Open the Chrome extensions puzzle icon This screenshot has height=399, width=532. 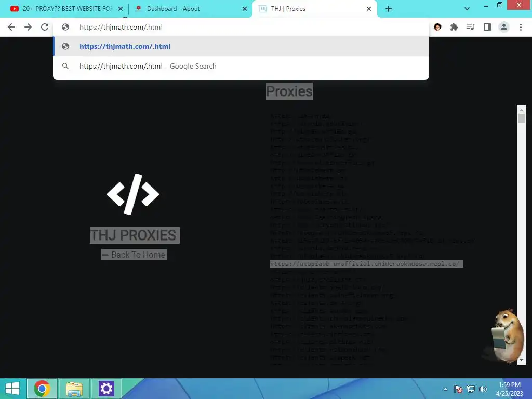click(454, 27)
